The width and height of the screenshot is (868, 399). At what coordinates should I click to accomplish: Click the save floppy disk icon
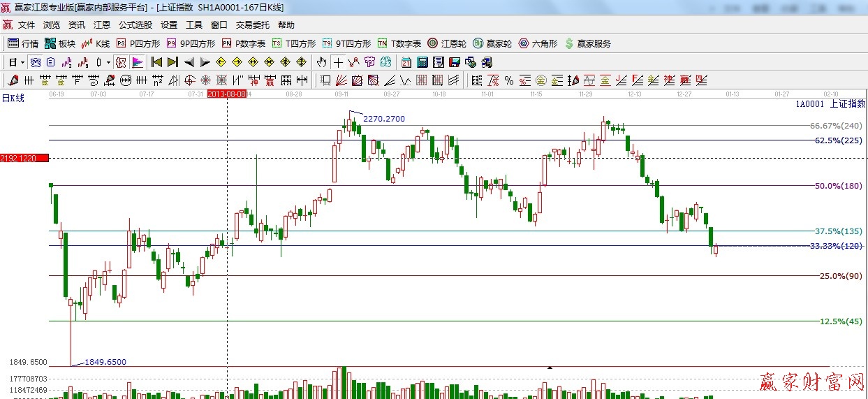tap(454, 62)
